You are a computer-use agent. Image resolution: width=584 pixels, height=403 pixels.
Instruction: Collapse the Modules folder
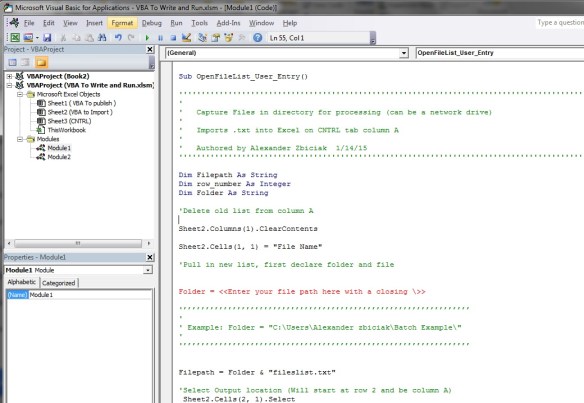click(20, 139)
